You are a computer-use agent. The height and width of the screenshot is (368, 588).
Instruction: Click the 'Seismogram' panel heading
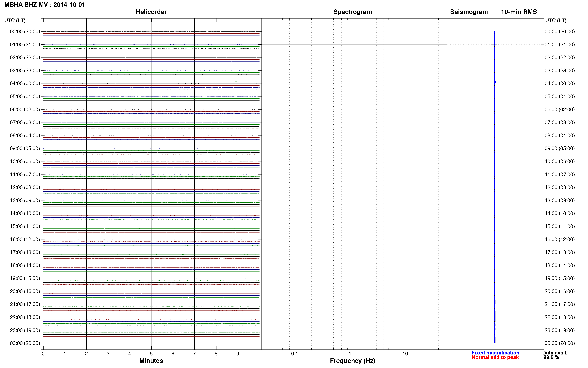click(x=469, y=12)
